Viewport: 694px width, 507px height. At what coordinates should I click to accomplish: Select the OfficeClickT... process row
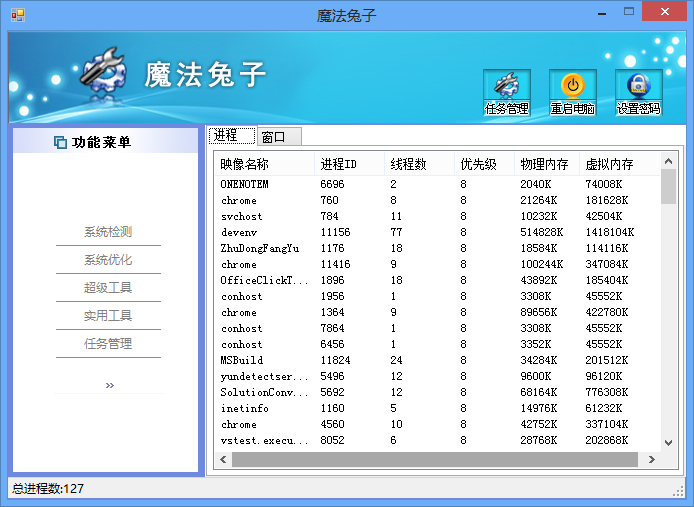click(x=437, y=280)
